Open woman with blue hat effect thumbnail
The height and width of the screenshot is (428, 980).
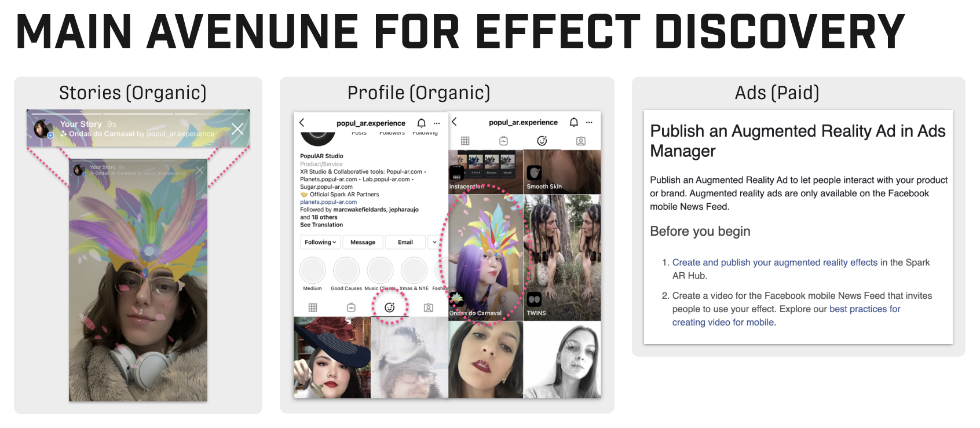tap(332, 357)
